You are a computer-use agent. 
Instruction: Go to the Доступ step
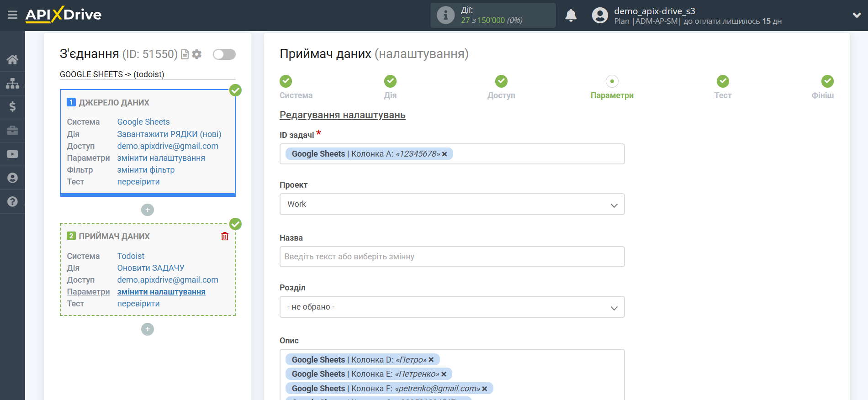(x=501, y=81)
